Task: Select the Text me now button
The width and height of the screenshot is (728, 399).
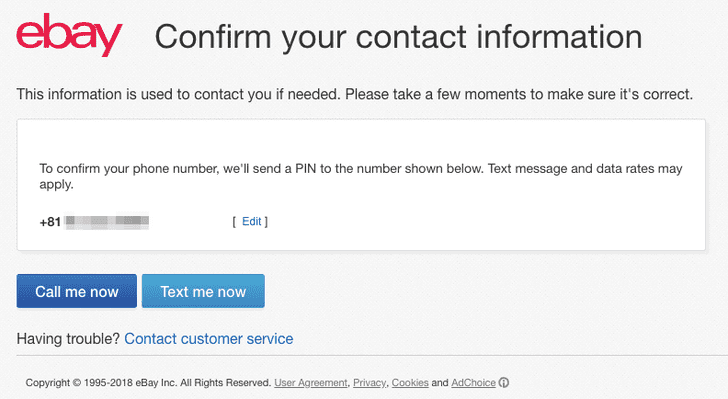Action: point(203,291)
